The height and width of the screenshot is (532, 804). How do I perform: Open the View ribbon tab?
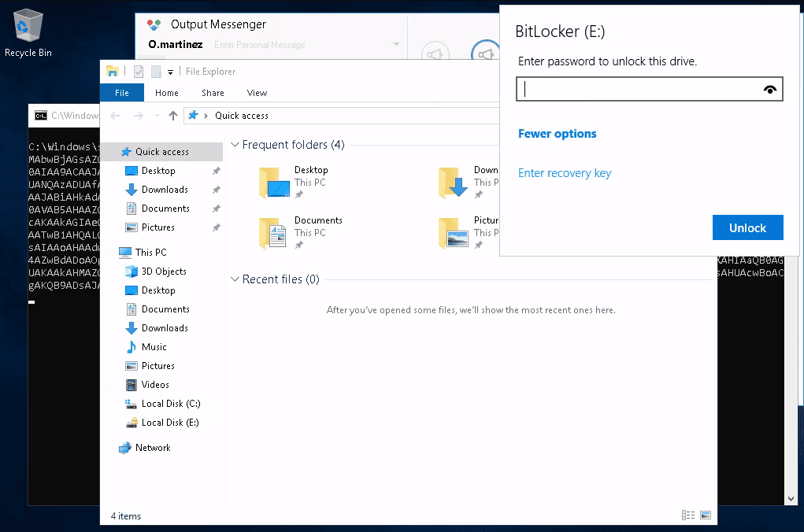257,93
